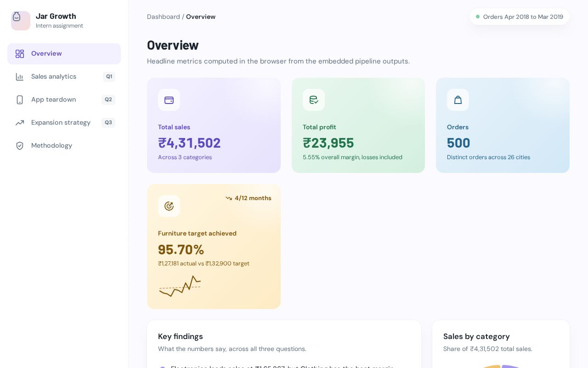Viewport: 588px width, 368px height.
Task: Click the App teardown phone icon
Action: coord(20,100)
